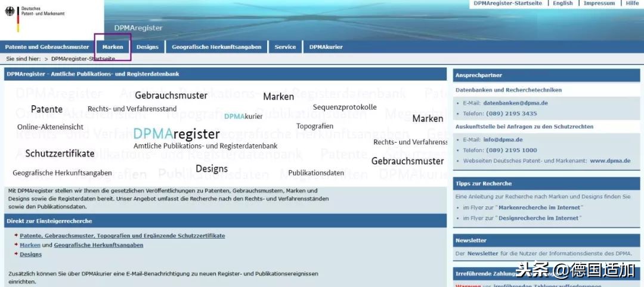Viewport: 644px width, 287px height.
Task: Open the DPMAkurier navigation menu
Action: coord(326,47)
